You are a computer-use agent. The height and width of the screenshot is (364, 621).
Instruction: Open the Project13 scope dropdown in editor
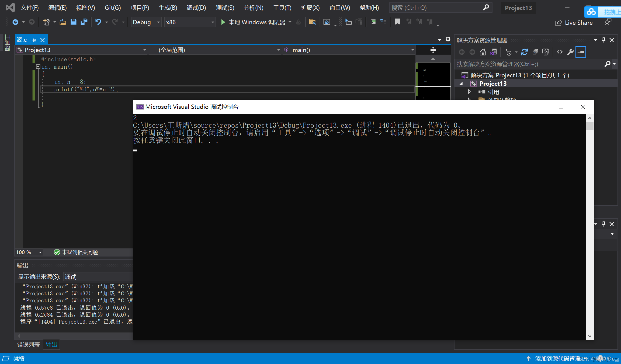click(81, 50)
